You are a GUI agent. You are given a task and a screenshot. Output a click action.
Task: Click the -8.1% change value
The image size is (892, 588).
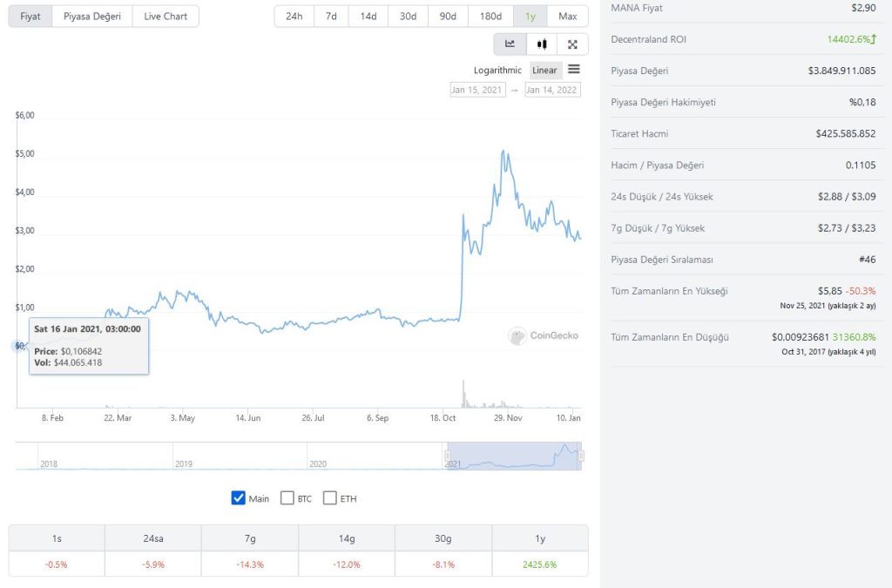tap(443, 564)
